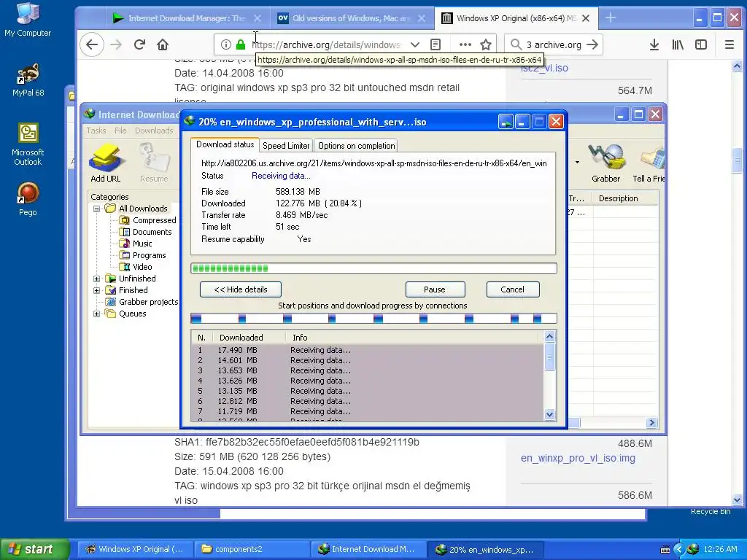Switch to Old versions of Windows tab
Image resolution: width=747 pixels, height=560 pixels.
point(351,18)
